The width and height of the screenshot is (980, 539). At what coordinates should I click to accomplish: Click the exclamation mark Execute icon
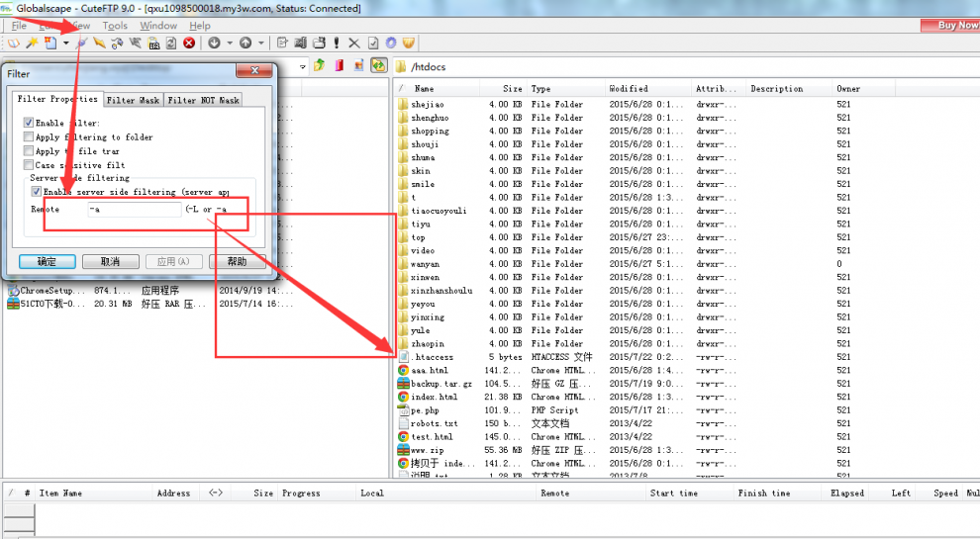tap(337, 44)
